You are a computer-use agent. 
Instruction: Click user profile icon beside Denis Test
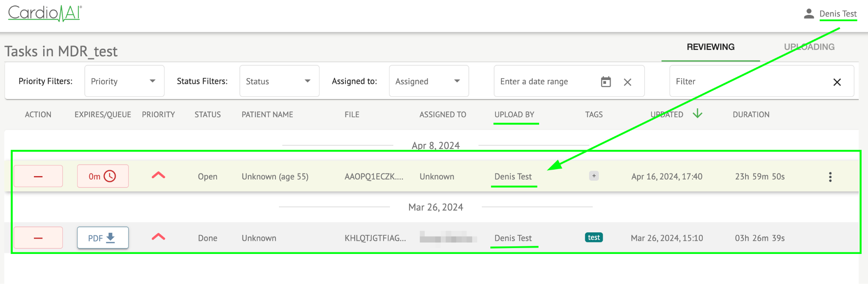(809, 14)
